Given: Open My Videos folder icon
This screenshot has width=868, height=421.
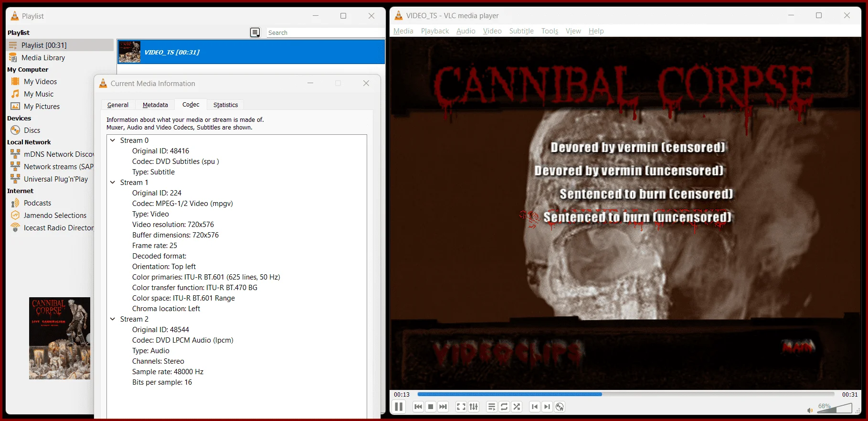Looking at the screenshot, I should coord(15,82).
